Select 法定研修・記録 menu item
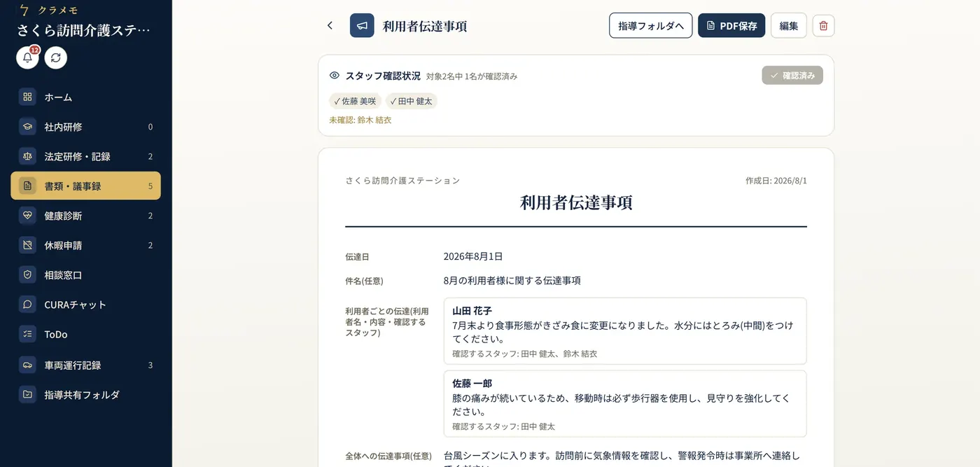Screen dimensions: 980x467 (x=85, y=156)
